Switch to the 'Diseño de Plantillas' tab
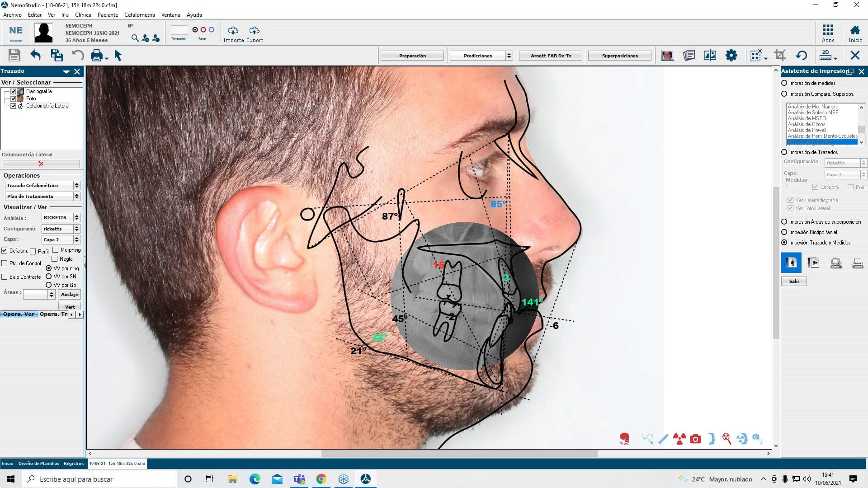This screenshot has width=868, height=488. [x=39, y=464]
